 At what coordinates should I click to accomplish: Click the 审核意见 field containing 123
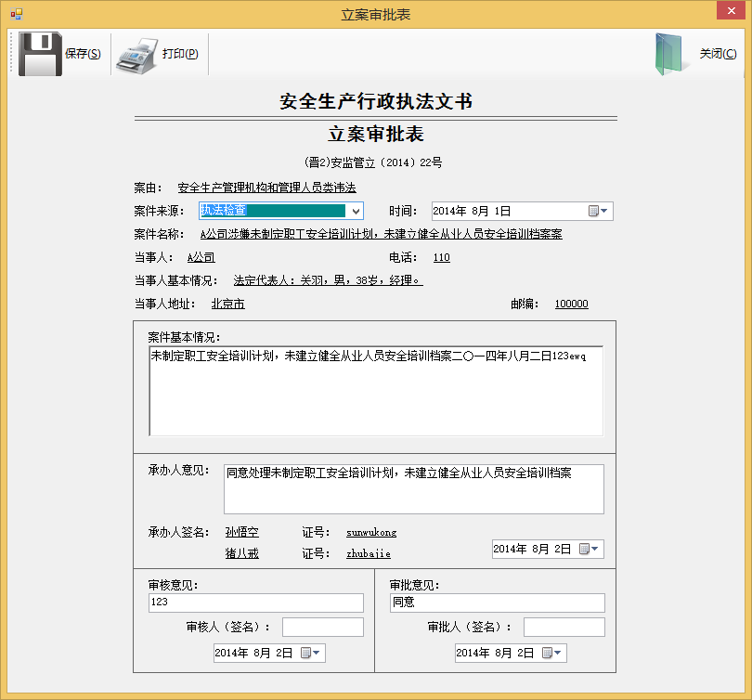click(x=255, y=603)
